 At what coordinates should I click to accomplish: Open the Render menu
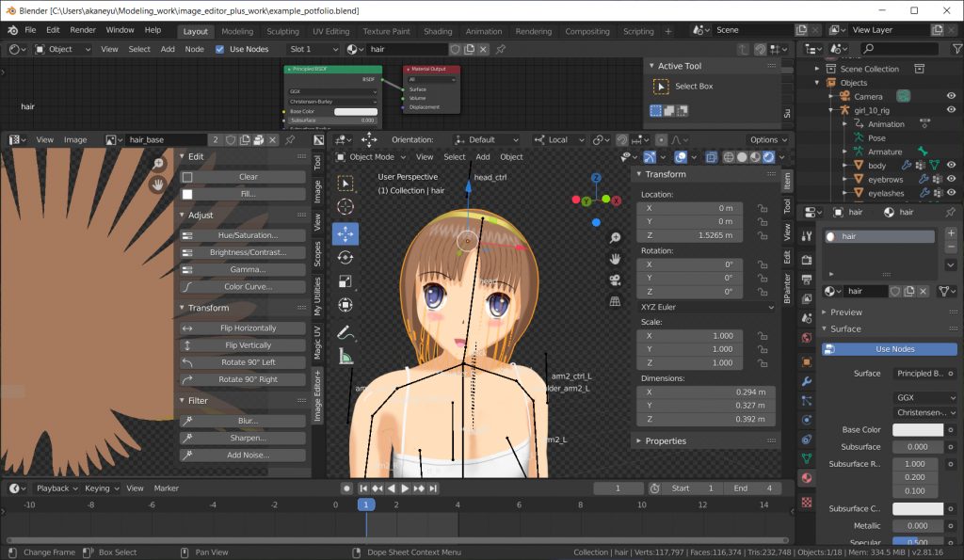click(83, 30)
